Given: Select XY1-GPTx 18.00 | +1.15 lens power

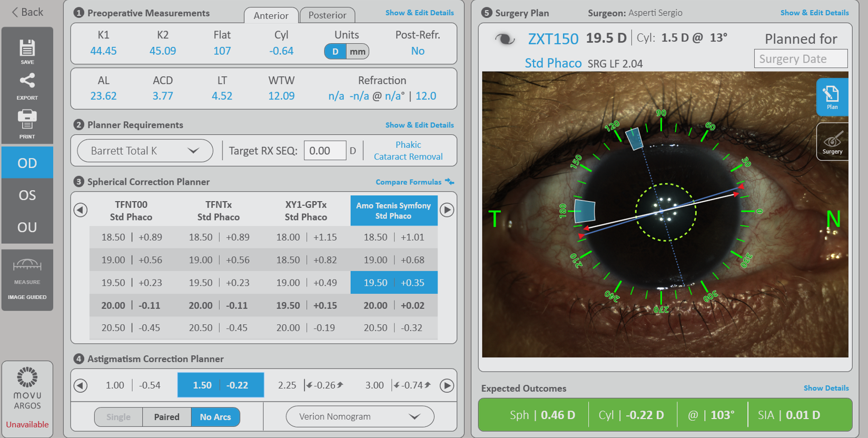Looking at the screenshot, I should click(307, 237).
